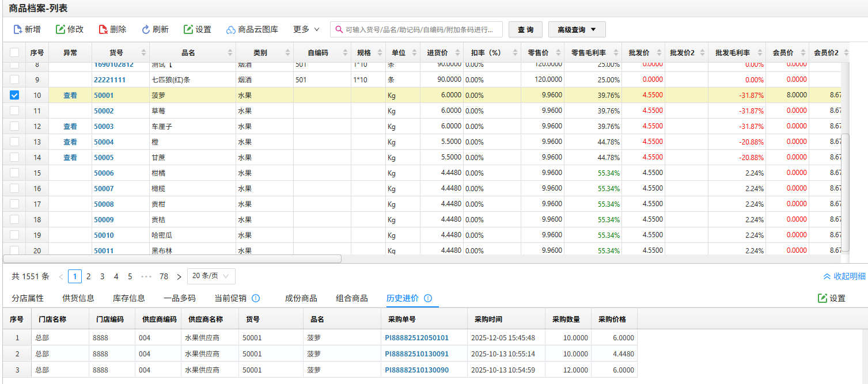Switch to the 库存信息 tab

click(x=129, y=298)
